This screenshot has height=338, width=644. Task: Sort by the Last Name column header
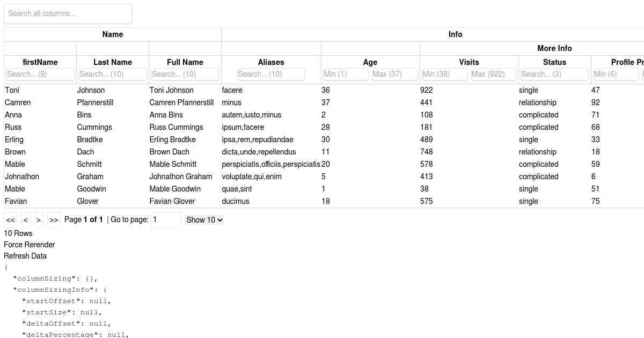coord(113,62)
